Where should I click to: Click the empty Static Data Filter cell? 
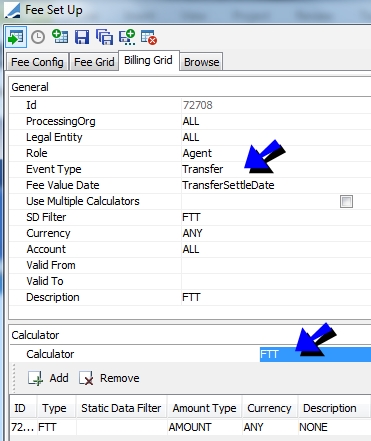121,427
